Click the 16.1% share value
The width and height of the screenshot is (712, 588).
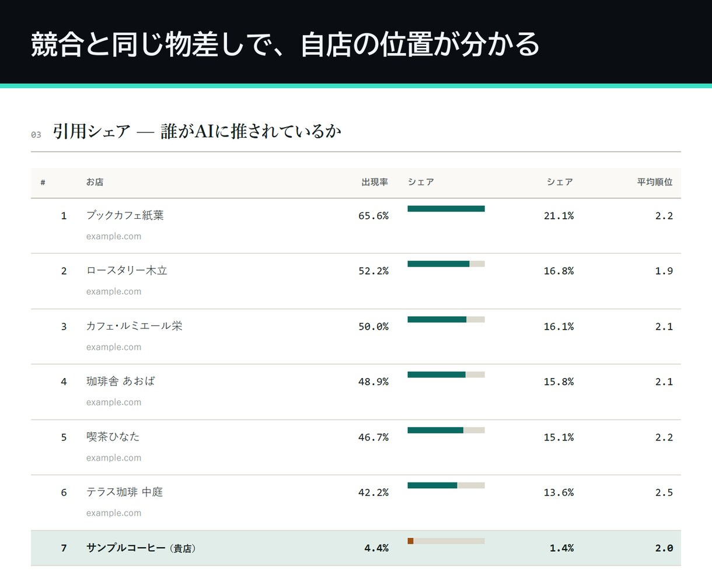(x=559, y=327)
